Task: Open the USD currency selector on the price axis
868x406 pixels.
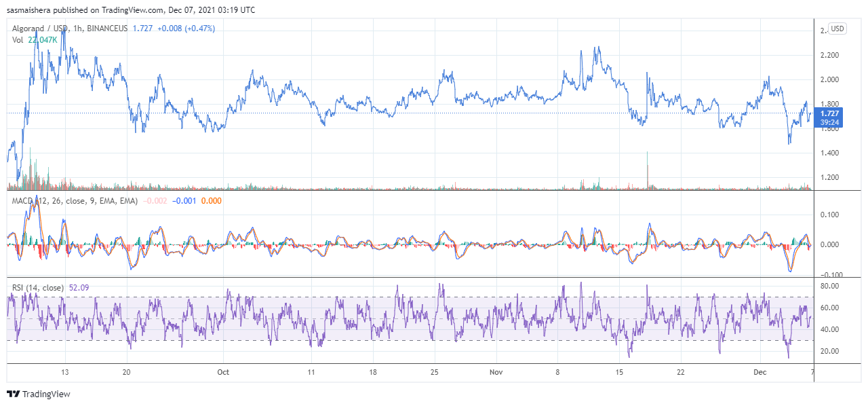Action: click(837, 29)
